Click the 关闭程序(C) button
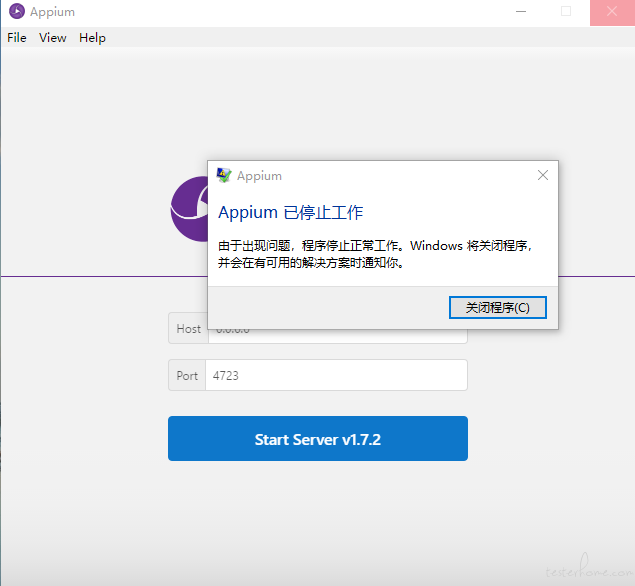The height and width of the screenshot is (586, 635). click(x=497, y=307)
